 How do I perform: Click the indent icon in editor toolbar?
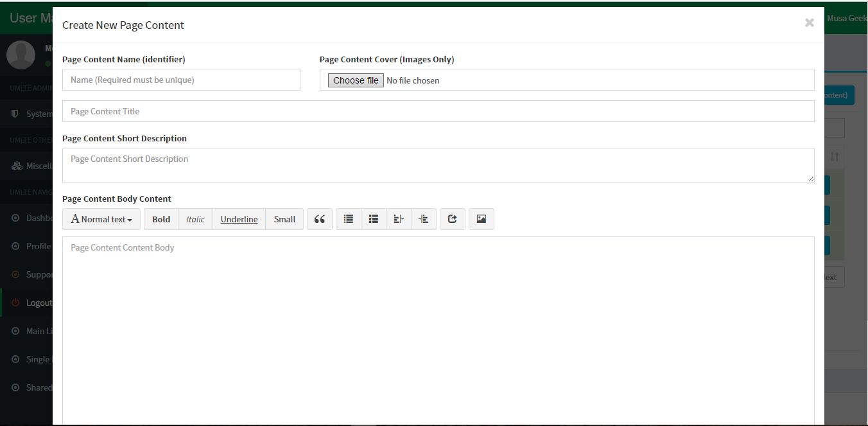point(424,219)
